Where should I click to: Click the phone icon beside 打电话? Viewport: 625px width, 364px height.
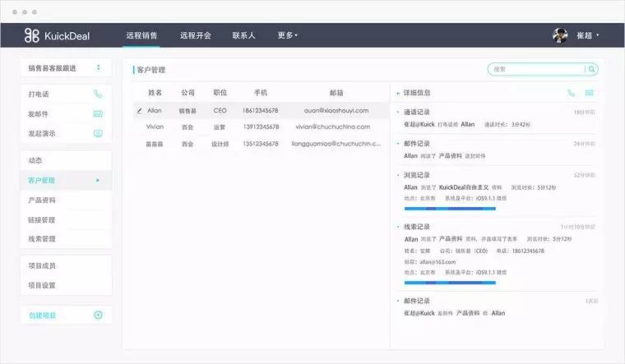tap(98, 94)
